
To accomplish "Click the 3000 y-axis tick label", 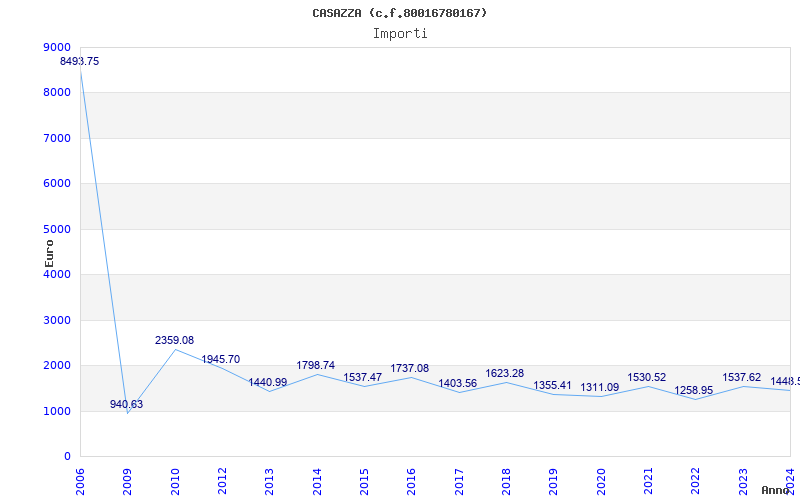I will point(57,320).
